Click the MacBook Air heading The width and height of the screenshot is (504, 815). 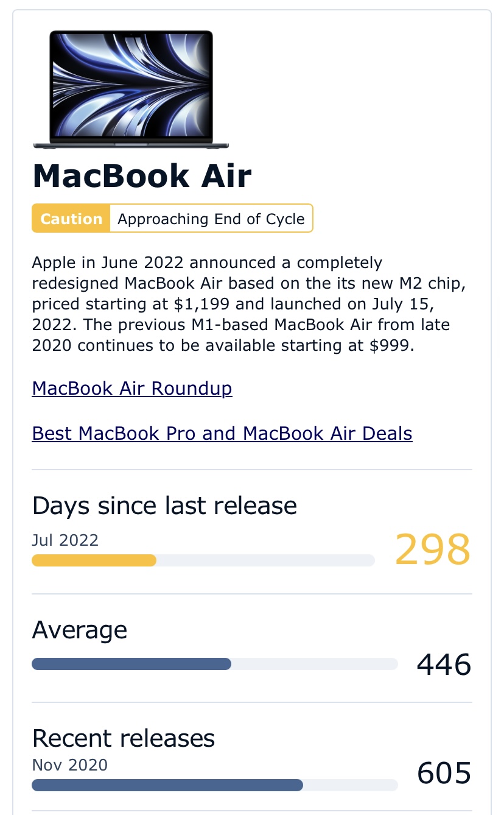click(x=142, y=176)
